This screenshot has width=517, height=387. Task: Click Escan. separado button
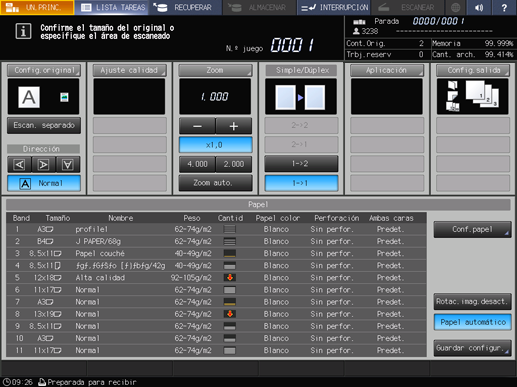click(x=44, y=125)
